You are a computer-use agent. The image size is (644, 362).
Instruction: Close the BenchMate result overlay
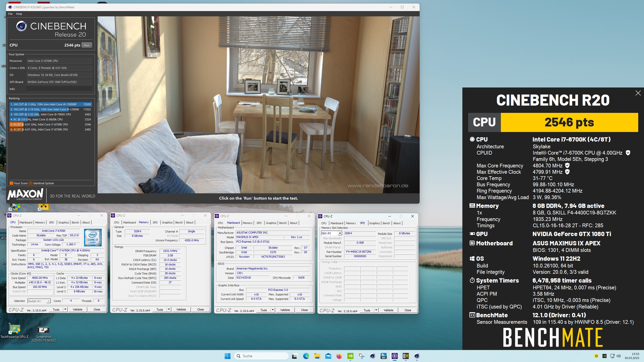(x=638, y=93)
